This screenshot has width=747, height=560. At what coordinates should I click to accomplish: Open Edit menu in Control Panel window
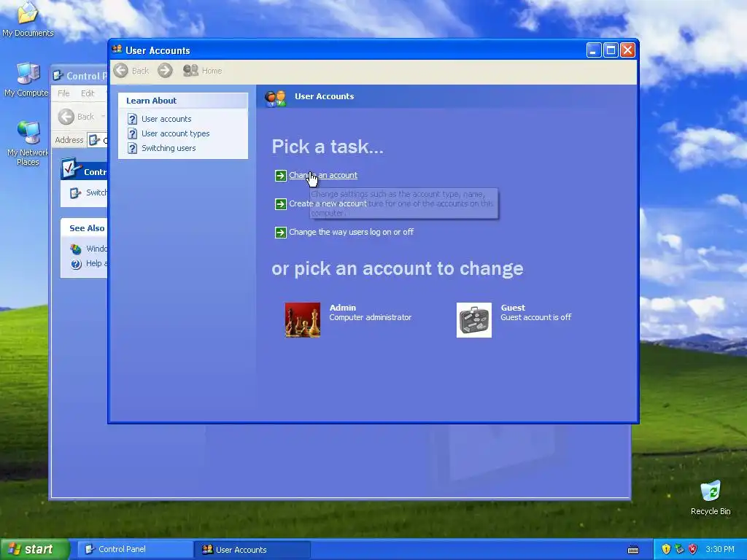tap(88, 93)
